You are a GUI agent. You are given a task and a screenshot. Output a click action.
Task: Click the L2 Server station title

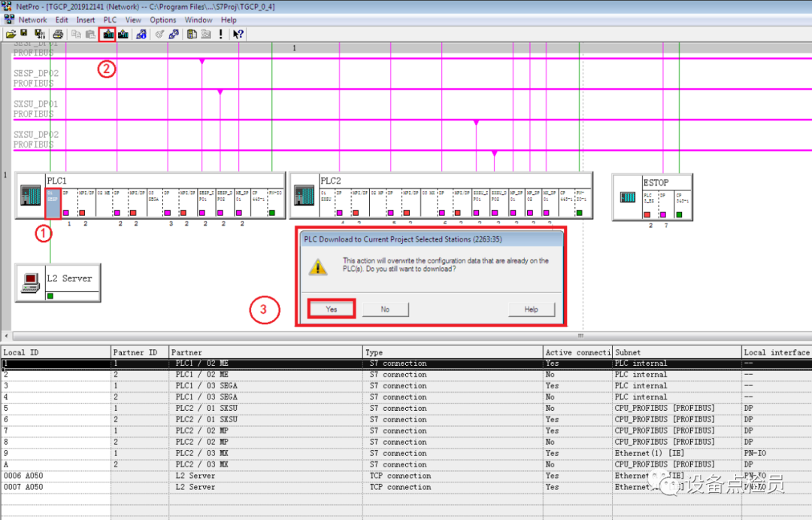pyautogui.click(x=69, y=278)
